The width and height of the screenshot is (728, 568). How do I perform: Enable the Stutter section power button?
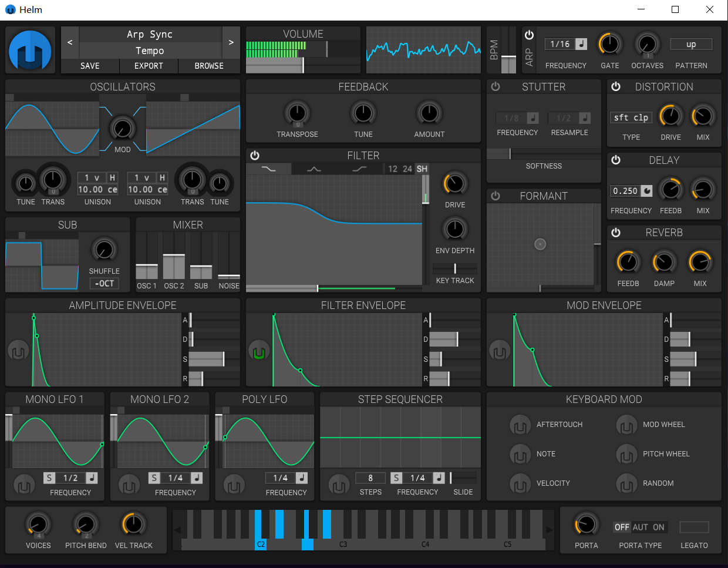click(496, 87)
